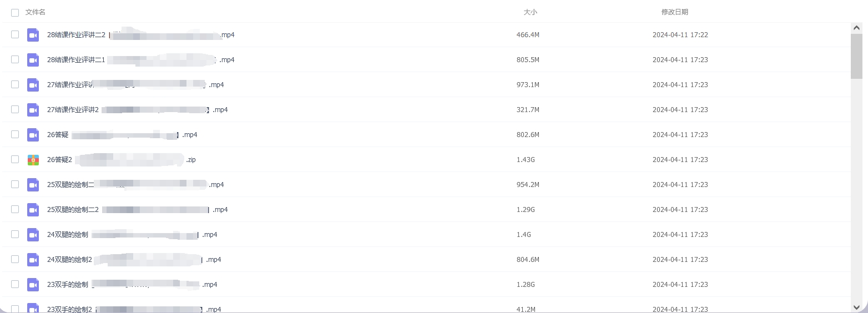The image size is (868, 313).
Task: Tick the checkbox for 27结课作业评讲2
Action: pyautogui.click(x=15, y=109)
